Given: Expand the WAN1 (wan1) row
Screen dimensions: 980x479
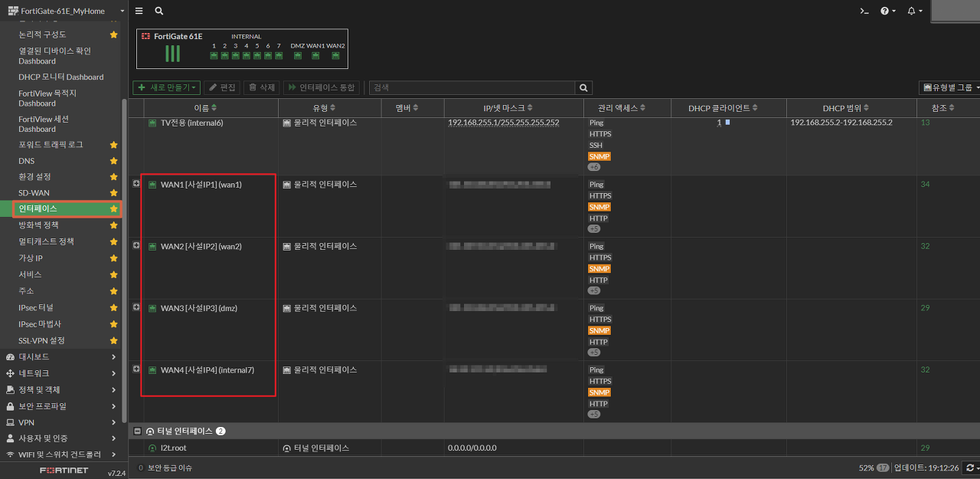Looking at the screenshot, I should click(136, 183).
